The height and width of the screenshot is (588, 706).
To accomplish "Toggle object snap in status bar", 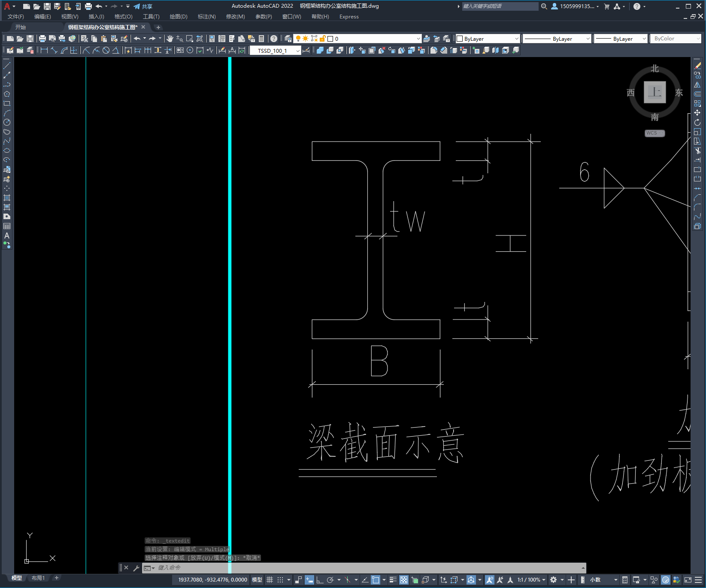I will (376, 580).
